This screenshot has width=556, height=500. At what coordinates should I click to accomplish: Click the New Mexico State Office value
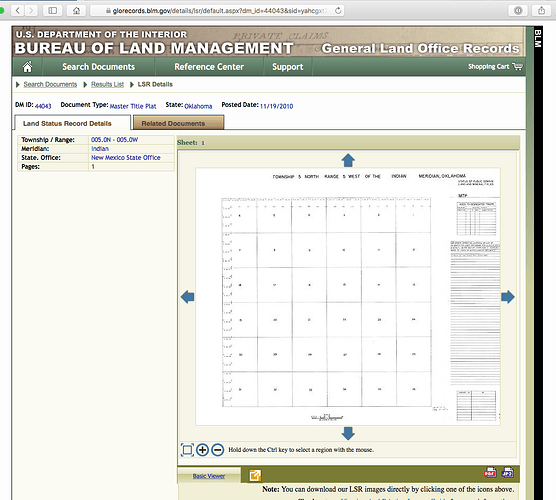click(126, 157)
